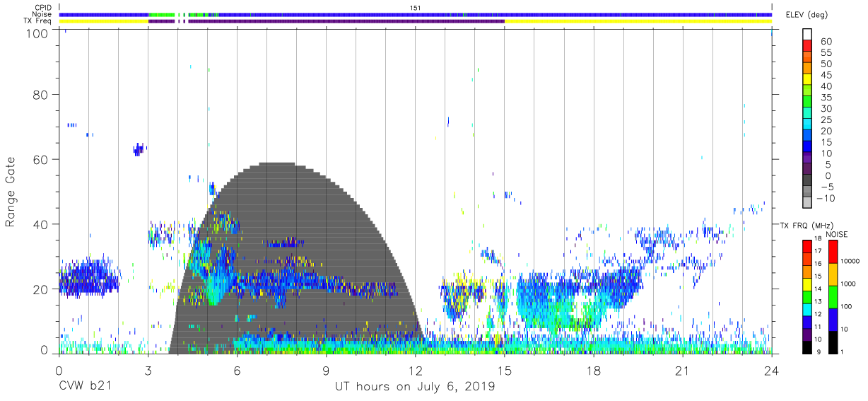
Task: Click the CPID value 151
Action: (415, 8)
